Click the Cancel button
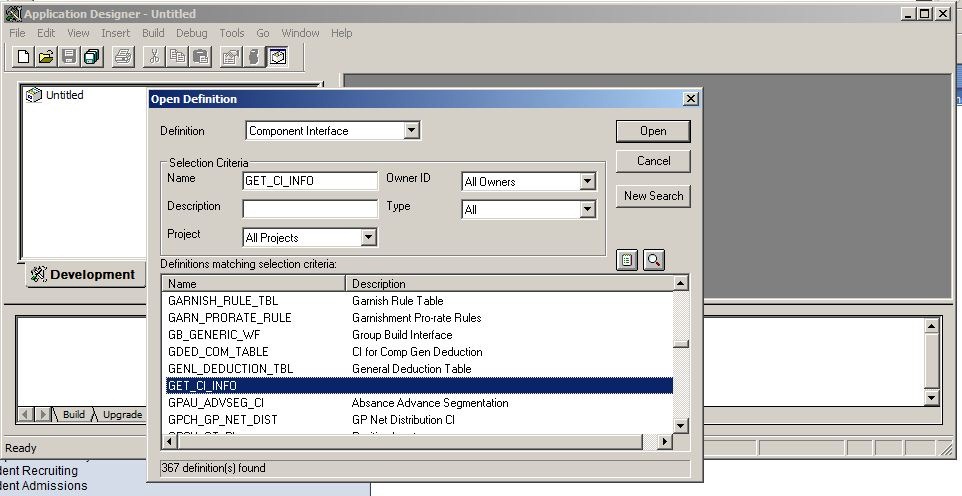The image size is (962, 496). pos(653,161)
